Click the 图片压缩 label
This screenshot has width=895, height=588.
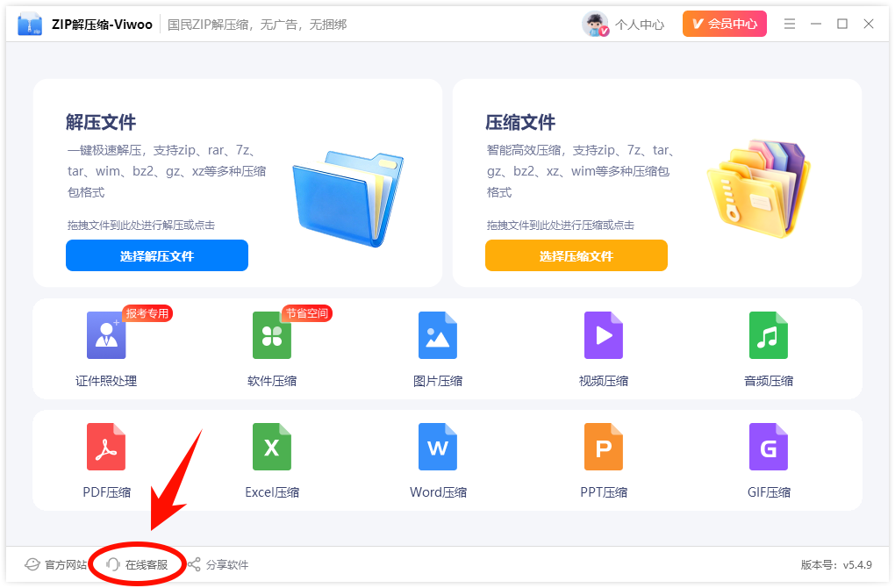438,381
